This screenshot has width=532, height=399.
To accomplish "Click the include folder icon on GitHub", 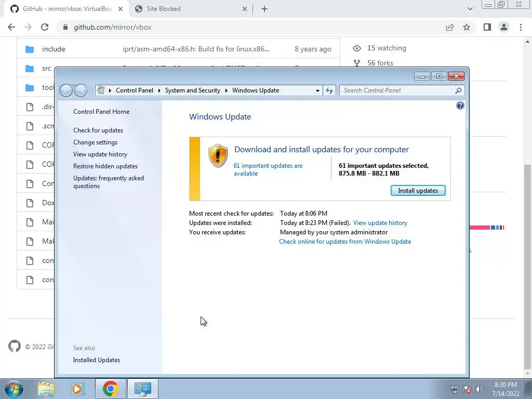I will 30,49.
